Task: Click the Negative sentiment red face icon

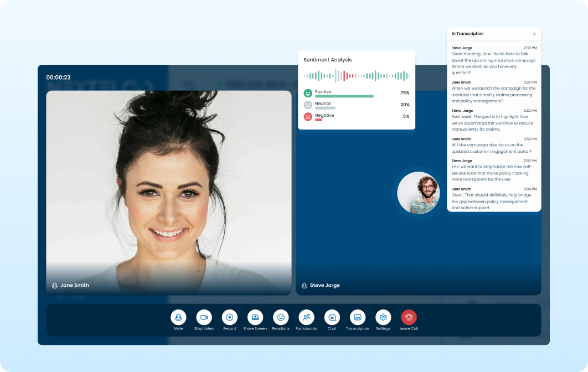Action: click(x=308, y=117)
